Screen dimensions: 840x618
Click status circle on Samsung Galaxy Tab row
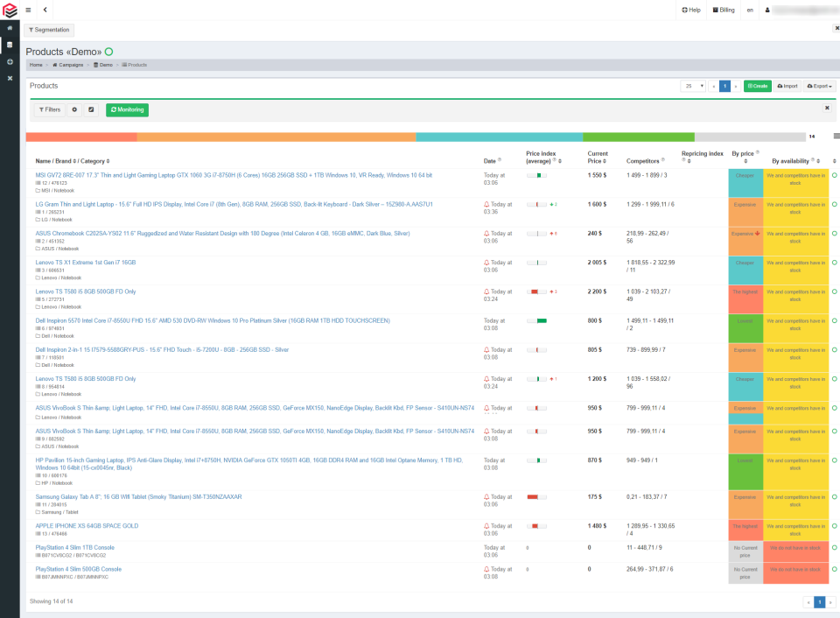pyautogui.click(x=834, y=497)
